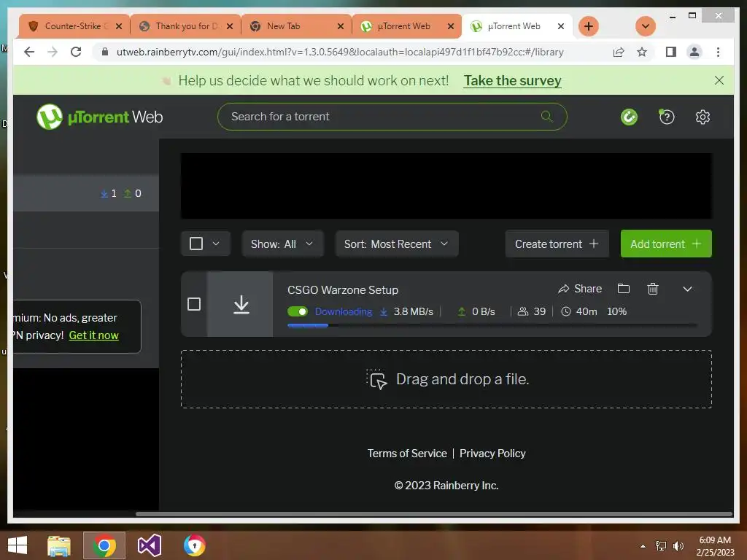
Task: Switch to the first µTorrent Web tab
Action: [x=403, y=26]
